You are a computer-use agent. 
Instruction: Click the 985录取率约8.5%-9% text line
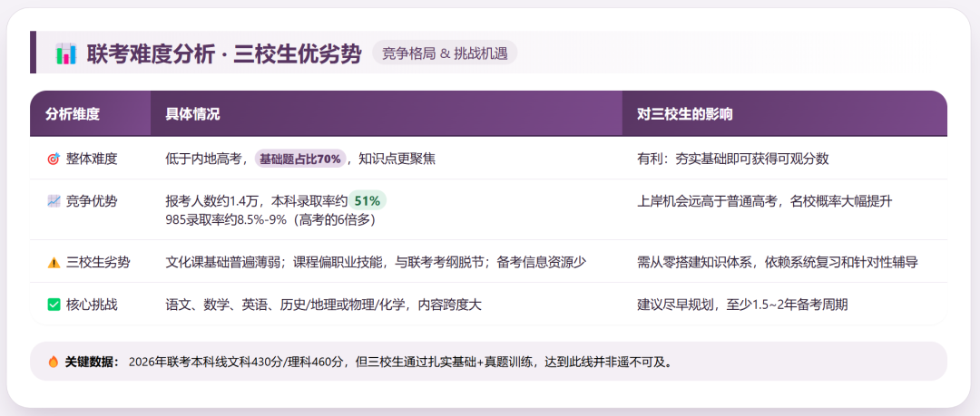pos(269,219)
